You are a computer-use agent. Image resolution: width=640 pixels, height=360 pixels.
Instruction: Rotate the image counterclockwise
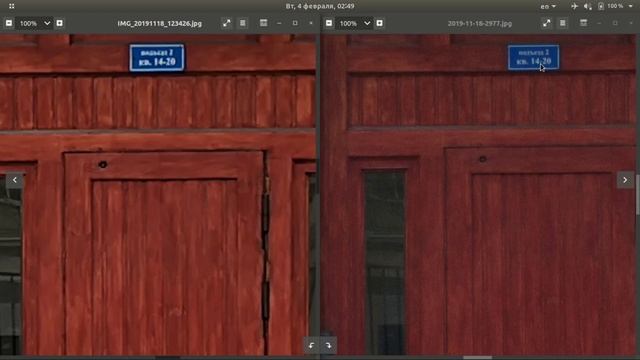(311, 345)
